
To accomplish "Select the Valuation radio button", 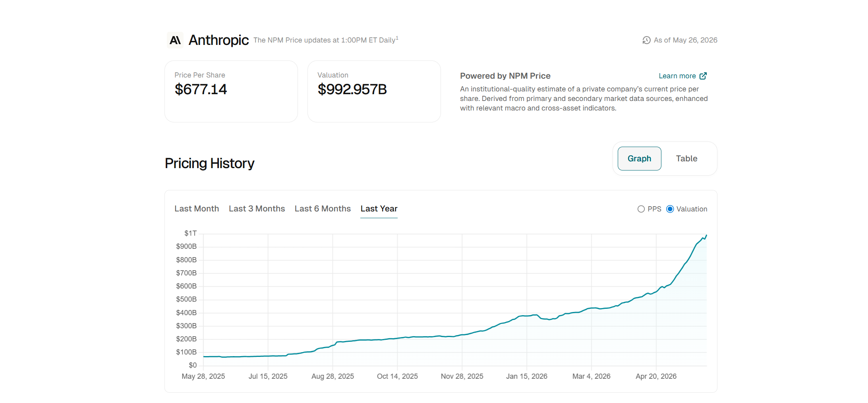I will (x=670, y=209).
